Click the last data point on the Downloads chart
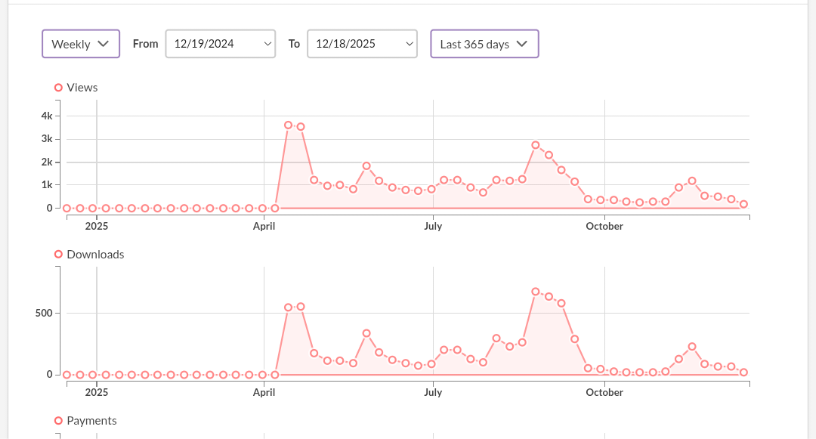 (744, 372)
